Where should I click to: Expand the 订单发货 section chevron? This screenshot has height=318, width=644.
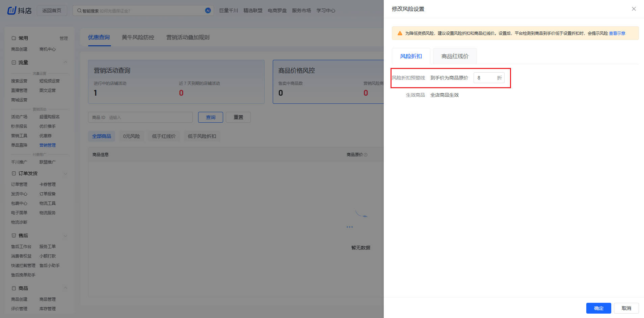(x=65, y=174)
